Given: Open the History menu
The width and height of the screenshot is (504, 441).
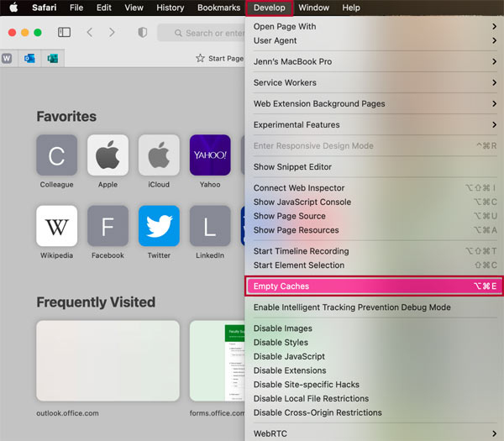Looking at the screenshot, I should point(170,8).
